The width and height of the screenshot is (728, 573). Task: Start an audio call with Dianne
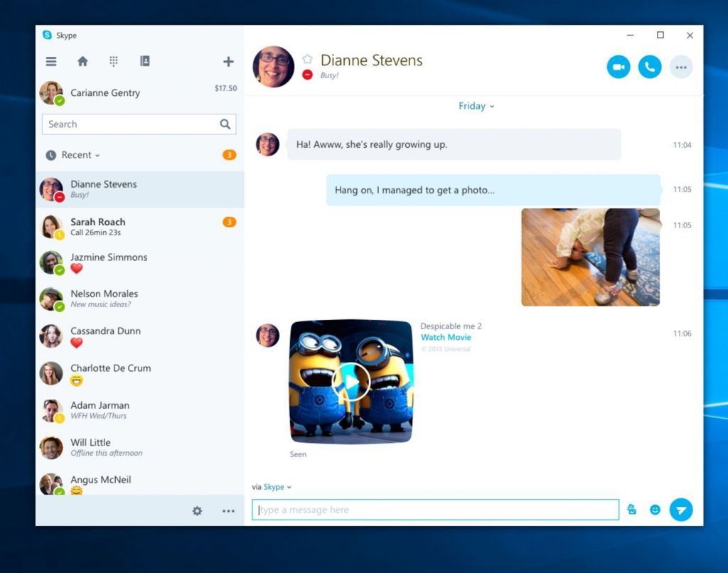[650, 67]
